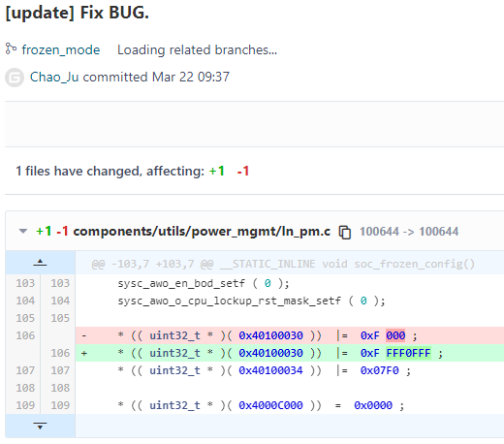The height and width of the screenshot is (444, 504).
Task: Open components/utils/power_mgmt/ln_pm.c file name
Action: [x=202, y=232]
